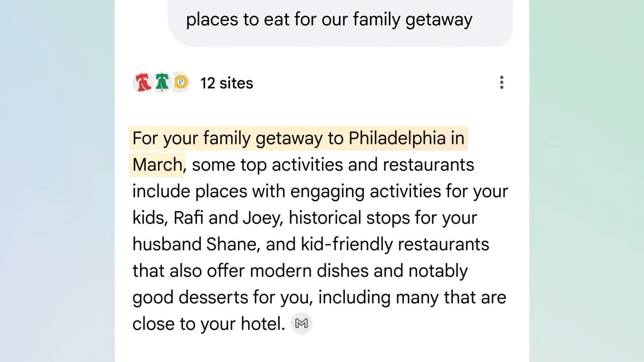Click the Gmail source icon after the response
This screenshot has width=644, height=362.
pyautogui.click(x=301, y=323)
